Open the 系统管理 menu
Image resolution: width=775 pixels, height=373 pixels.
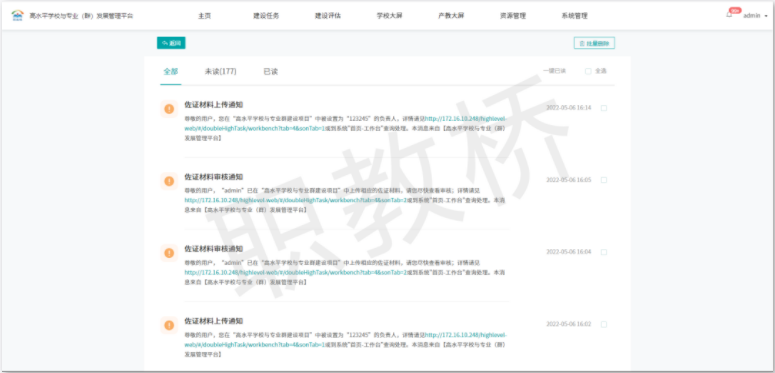[574, 16]
